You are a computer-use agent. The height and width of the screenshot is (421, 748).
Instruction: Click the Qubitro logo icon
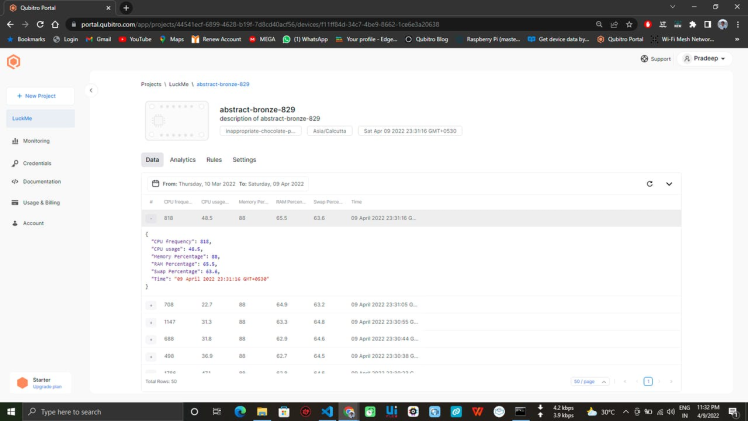[x=14, y=62]
